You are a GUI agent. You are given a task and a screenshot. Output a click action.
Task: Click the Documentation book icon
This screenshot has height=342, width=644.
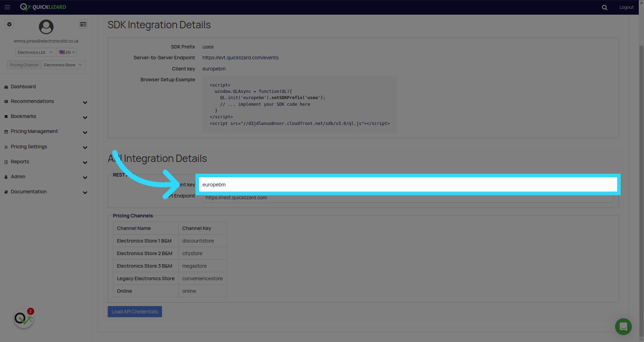click(6, 192)
